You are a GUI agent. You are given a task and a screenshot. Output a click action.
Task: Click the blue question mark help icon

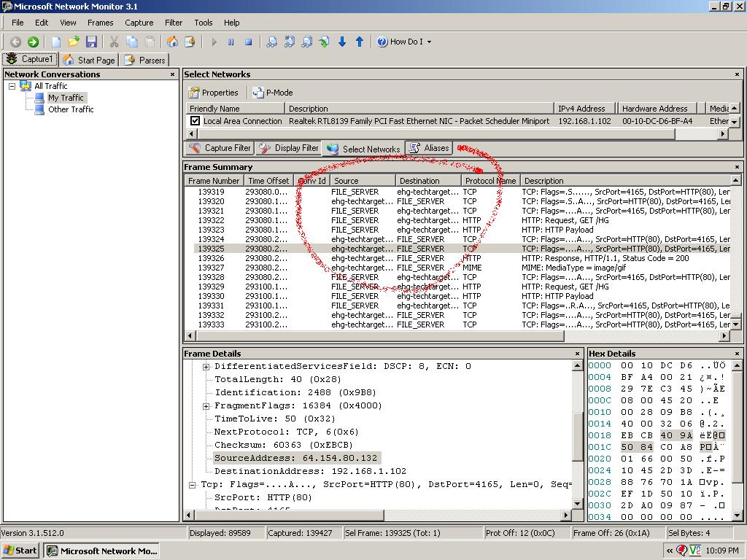pyautogui.click(x=382, y=42)
